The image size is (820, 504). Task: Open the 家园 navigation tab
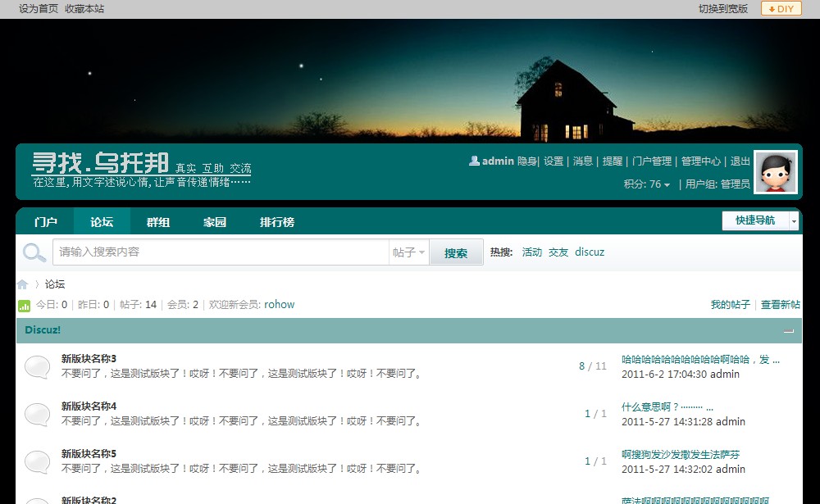pos(214,221)
